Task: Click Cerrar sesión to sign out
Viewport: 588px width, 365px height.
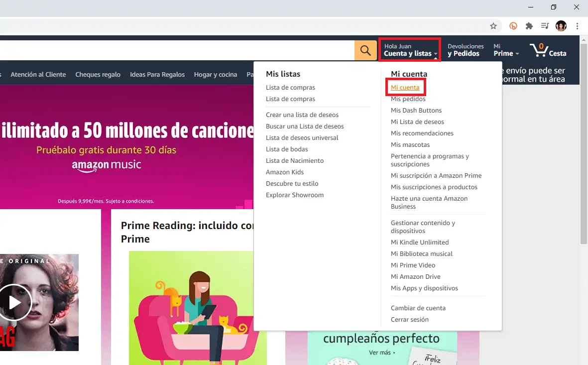Action: pos(409,320)
